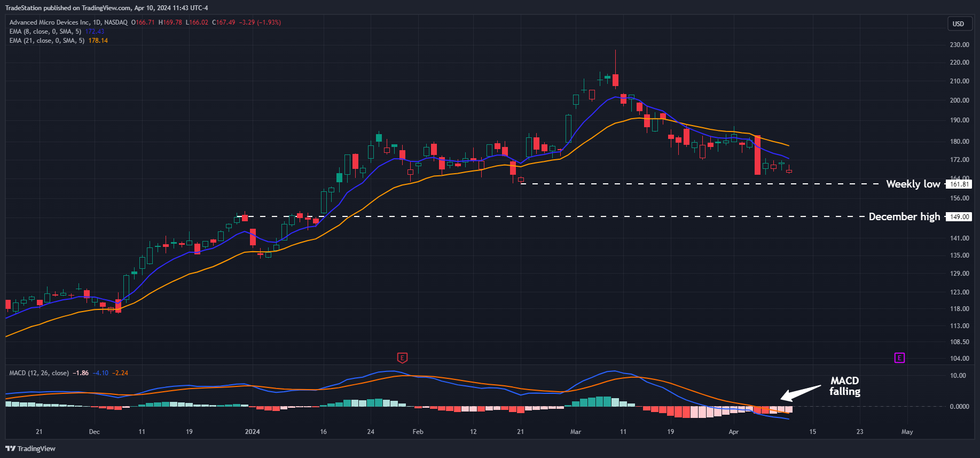Click the MACD value -4.10
980x458 pixels.
pyautogui.click(x=100, y=373)
